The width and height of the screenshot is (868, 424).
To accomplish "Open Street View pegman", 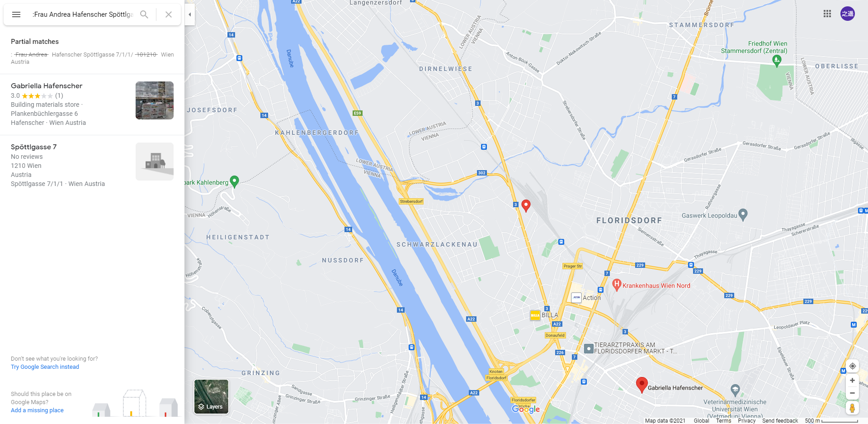I will [x=852, y=408].
